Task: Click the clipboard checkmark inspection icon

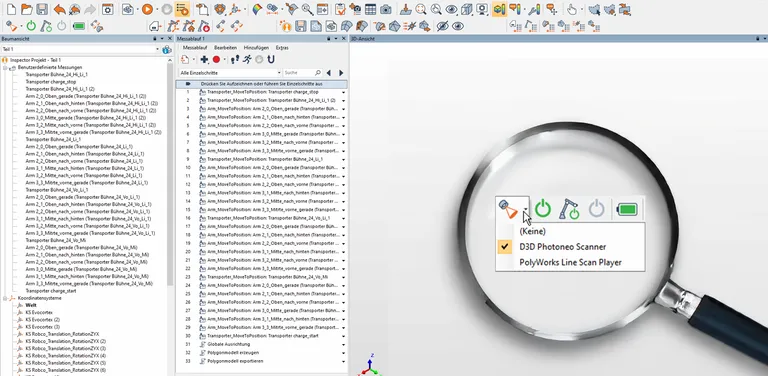Action: (341, 9)
